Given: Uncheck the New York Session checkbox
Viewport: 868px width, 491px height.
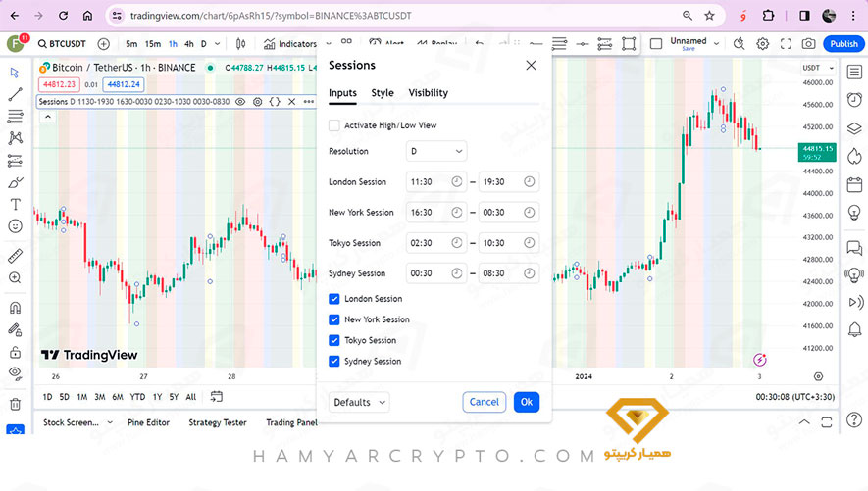Looking at the screenshot, I should pyautogui.click(x=333, y=319).
